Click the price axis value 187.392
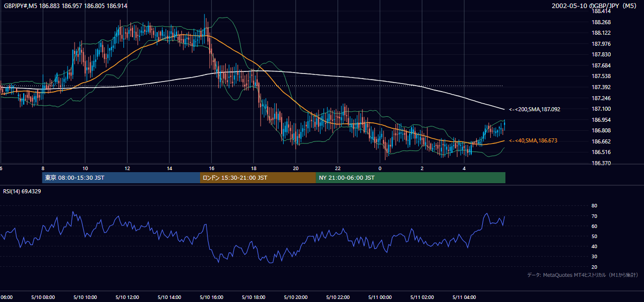Image resolution: width=644 pixels, height=302 pixels. [x=601, y=87]
